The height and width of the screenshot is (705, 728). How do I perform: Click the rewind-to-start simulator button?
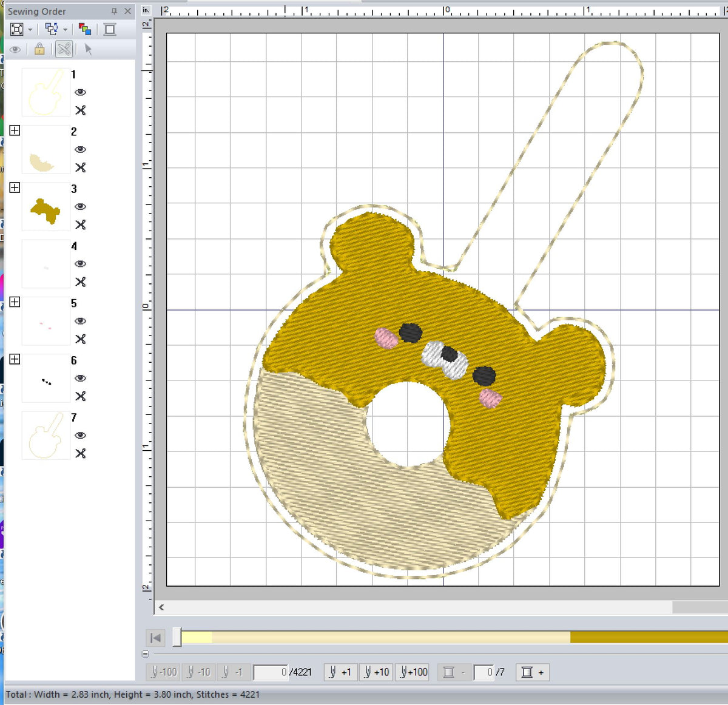tap(155, 638)
